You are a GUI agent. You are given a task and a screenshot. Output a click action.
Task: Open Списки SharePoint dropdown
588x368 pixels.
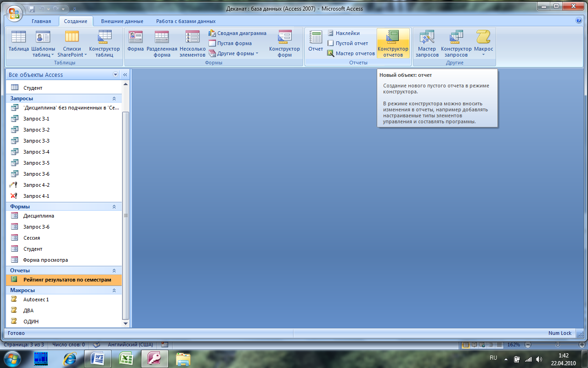tap(72, 44)
